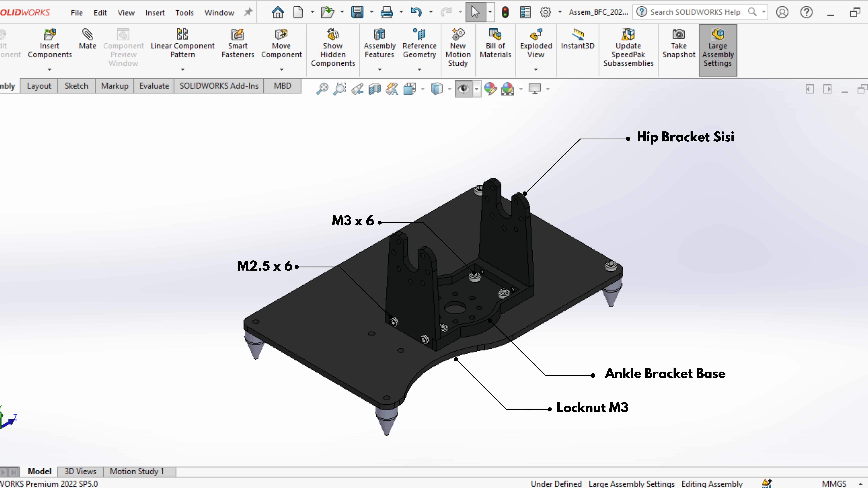
Task: Click Zoom to Area magnifier
Action: click(x=340, y=89)
